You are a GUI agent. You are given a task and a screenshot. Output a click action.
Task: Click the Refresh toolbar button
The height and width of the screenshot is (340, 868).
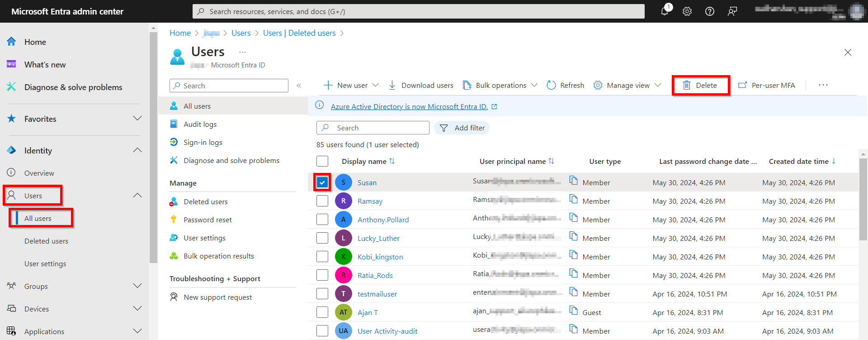565,85
